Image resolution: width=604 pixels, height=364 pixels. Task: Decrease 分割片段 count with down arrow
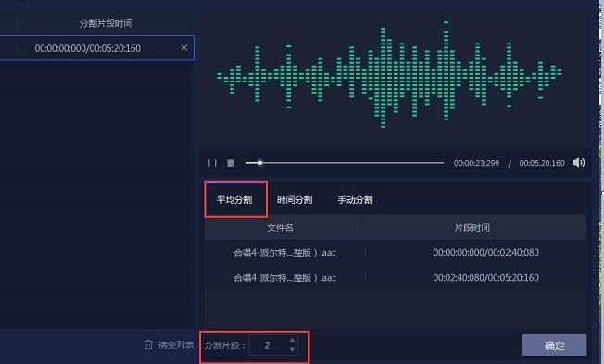pyautogui.click(x=293, y=350)
